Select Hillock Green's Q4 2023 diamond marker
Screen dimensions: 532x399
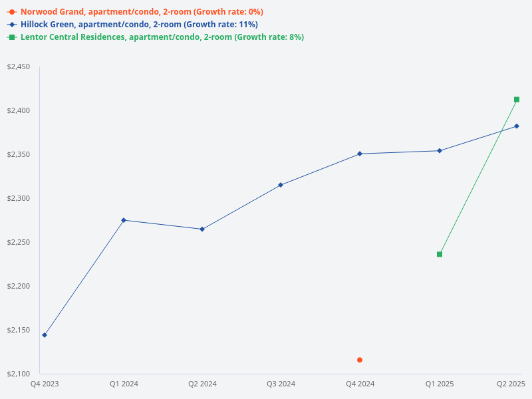[45, 335]
